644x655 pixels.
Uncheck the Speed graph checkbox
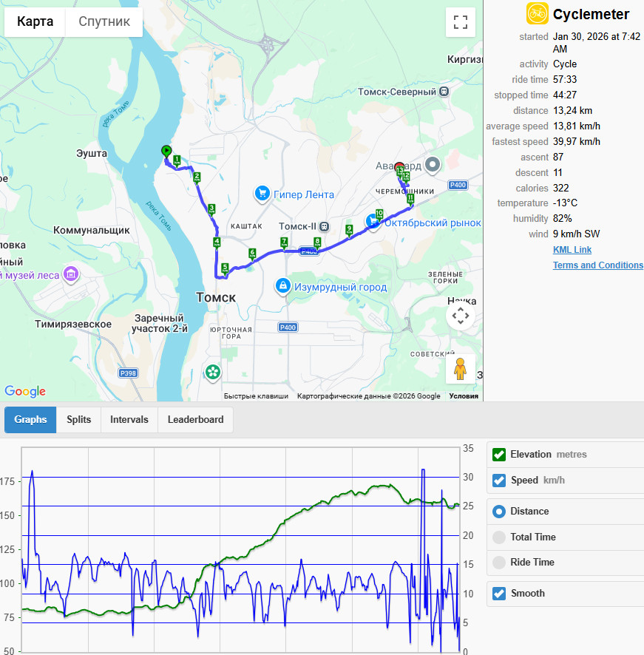point(499,481)
